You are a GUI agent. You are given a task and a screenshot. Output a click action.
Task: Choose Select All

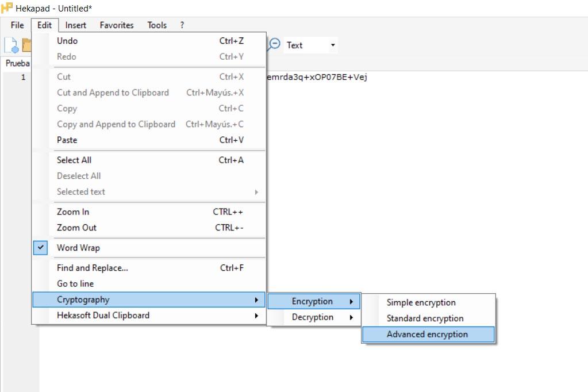click(x=149, y=160)
